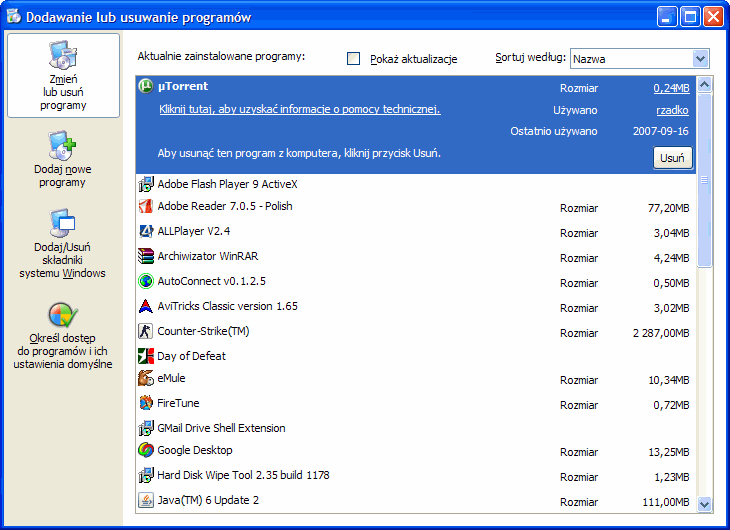The height and width of the screenshot is (530, 730).
Task: Open 'Dodaj nowe programy' sidebar icon
Action: (63, 145)
